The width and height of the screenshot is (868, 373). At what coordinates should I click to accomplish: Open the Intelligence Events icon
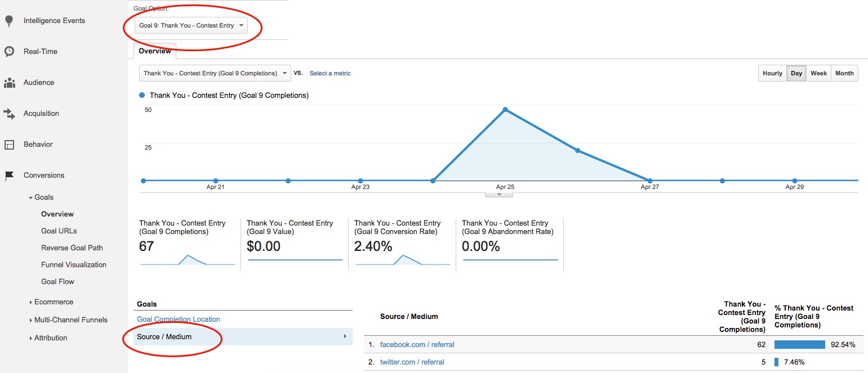pyautogui.click(x=9, y=20)
